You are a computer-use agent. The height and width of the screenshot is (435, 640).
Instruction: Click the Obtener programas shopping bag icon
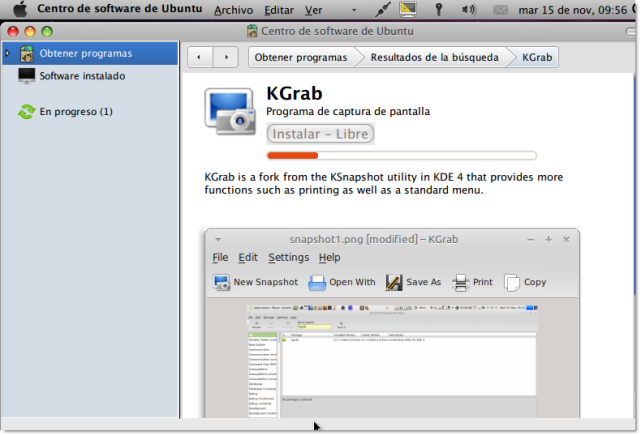click(x=27, y=53)
